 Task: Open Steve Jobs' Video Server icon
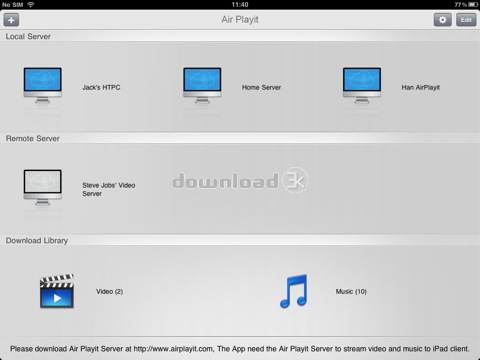pos(43,187)
